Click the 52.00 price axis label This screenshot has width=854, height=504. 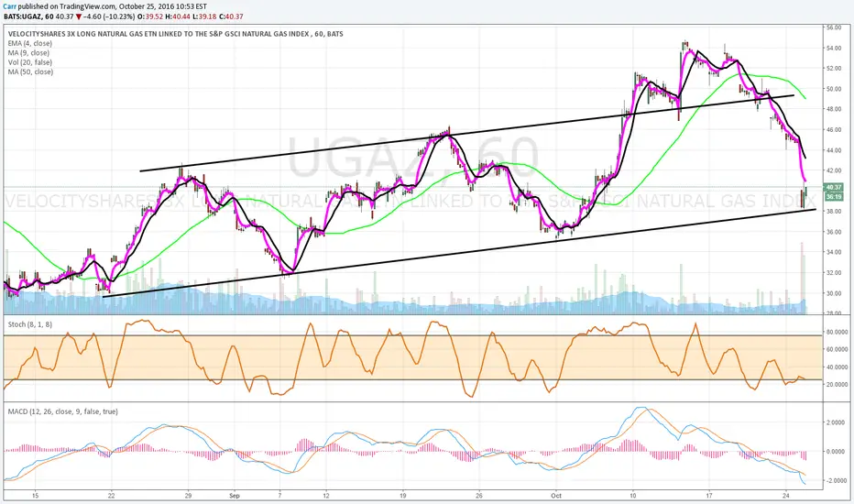834,68
